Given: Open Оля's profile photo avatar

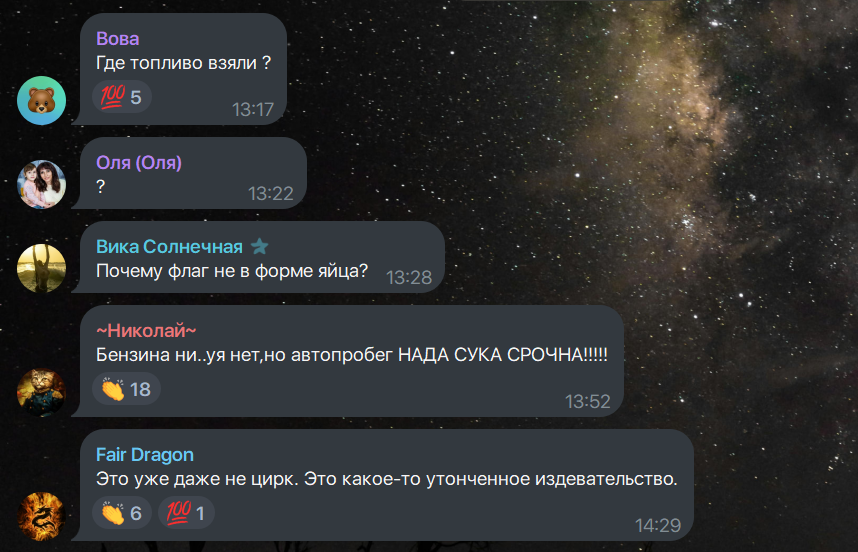Looking at the screenshot, I should (x=42, y=184).
